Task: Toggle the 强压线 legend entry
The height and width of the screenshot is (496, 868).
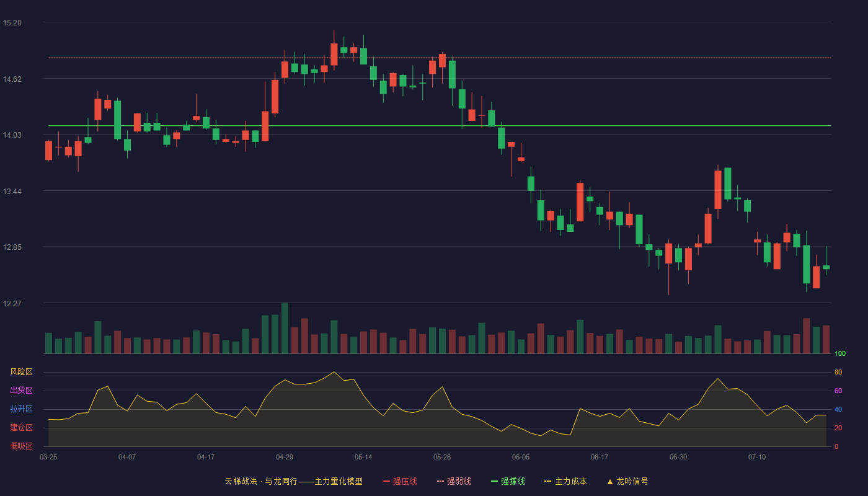Action: coord(400,481)
